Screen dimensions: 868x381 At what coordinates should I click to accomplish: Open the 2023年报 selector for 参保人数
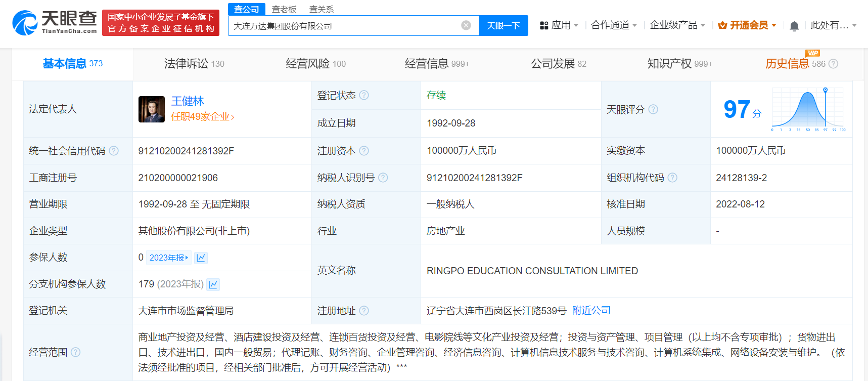tap(169, 258)
